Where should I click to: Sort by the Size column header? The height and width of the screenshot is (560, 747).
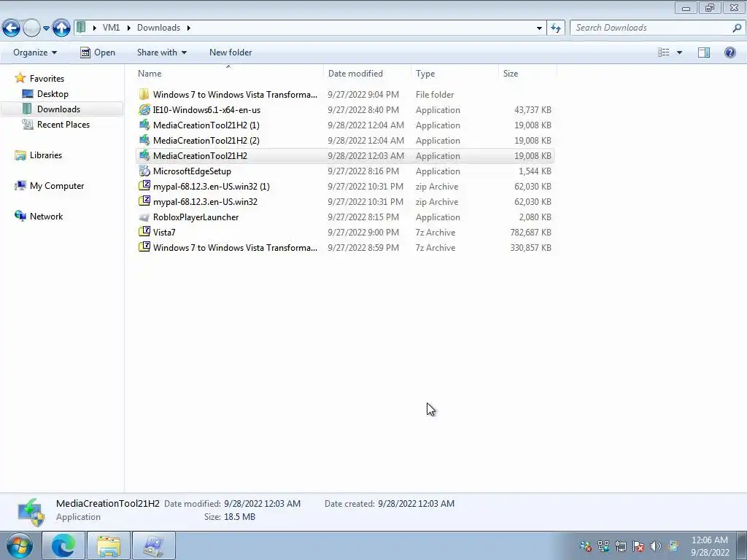[x=528, y=74]
